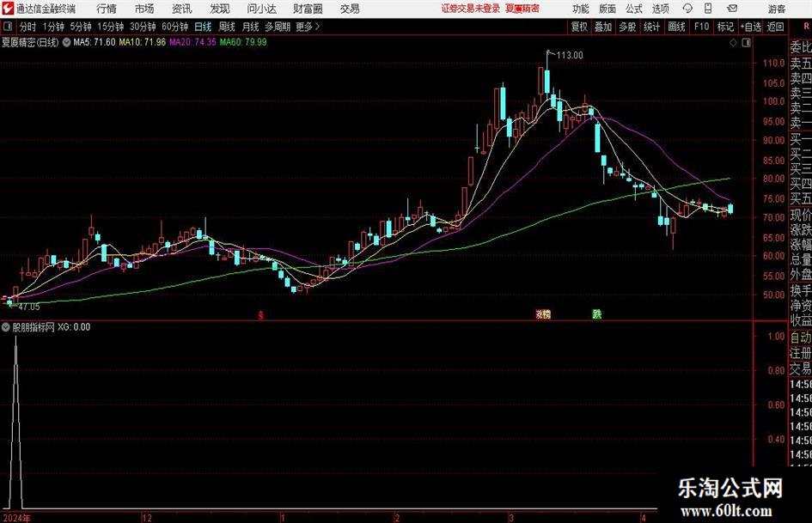Expand the 更多 periods chevron
Image resolution: width=812 pixels, height=523 pixels.
[308, 27]
